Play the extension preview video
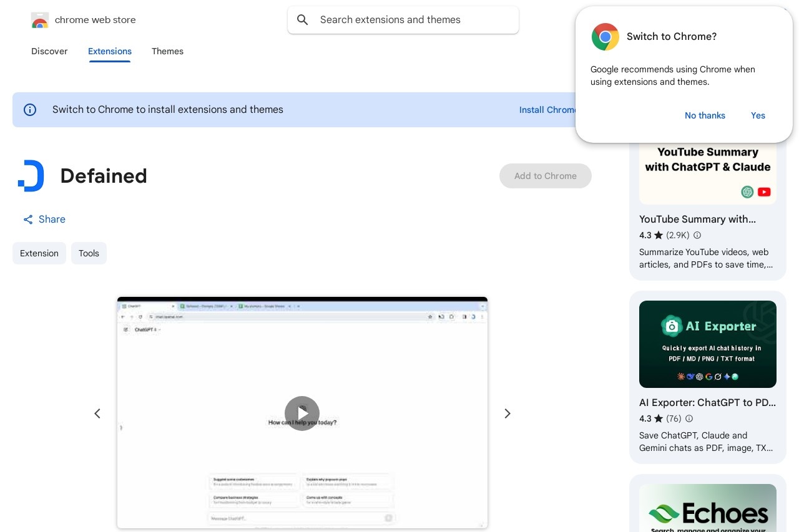 (302, 414)
